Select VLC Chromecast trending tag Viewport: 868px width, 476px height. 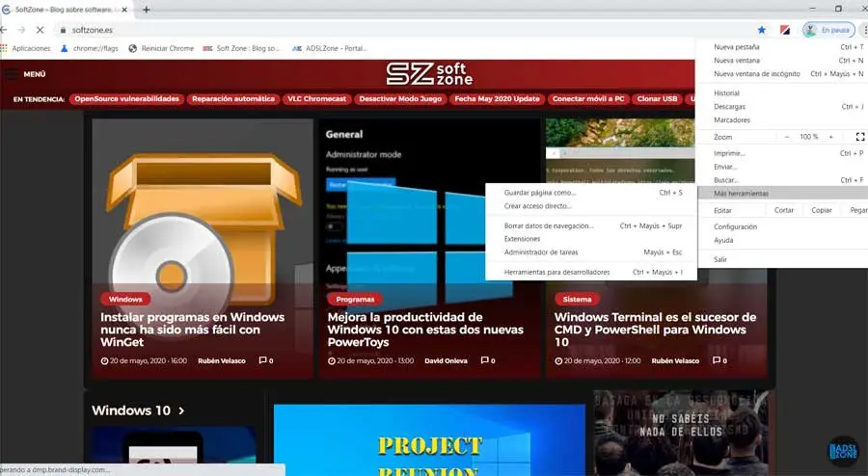[x=316, y=99]
